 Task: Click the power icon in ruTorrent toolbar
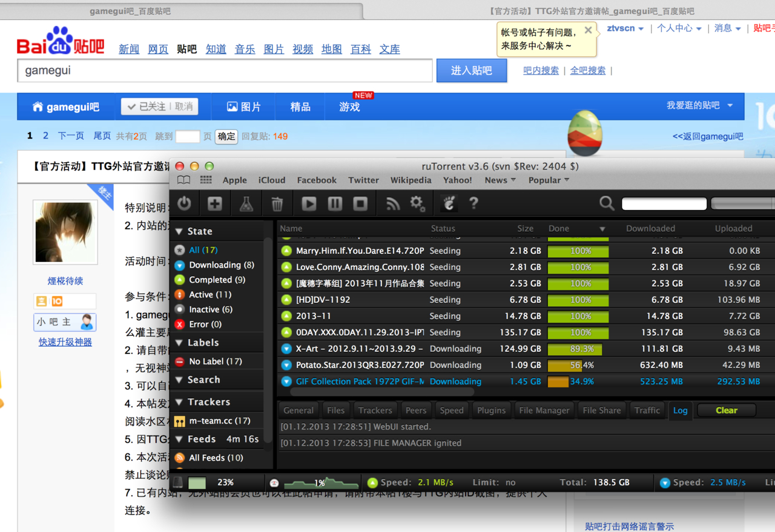click(184, 204)
